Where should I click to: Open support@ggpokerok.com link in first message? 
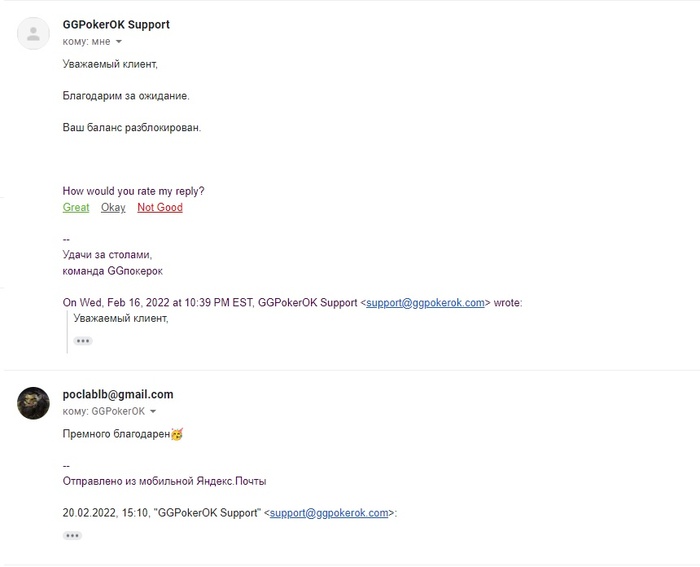coord(425,303)
